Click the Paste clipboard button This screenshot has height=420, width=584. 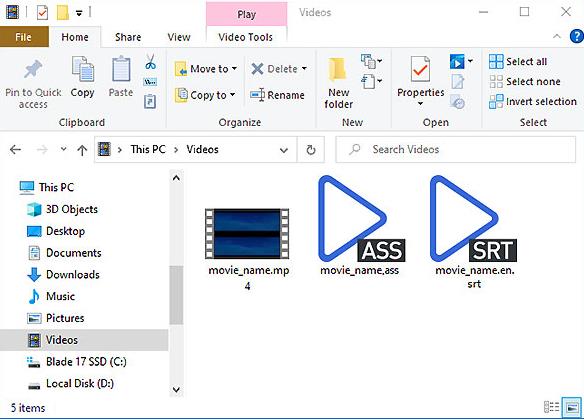coord(121,77)
